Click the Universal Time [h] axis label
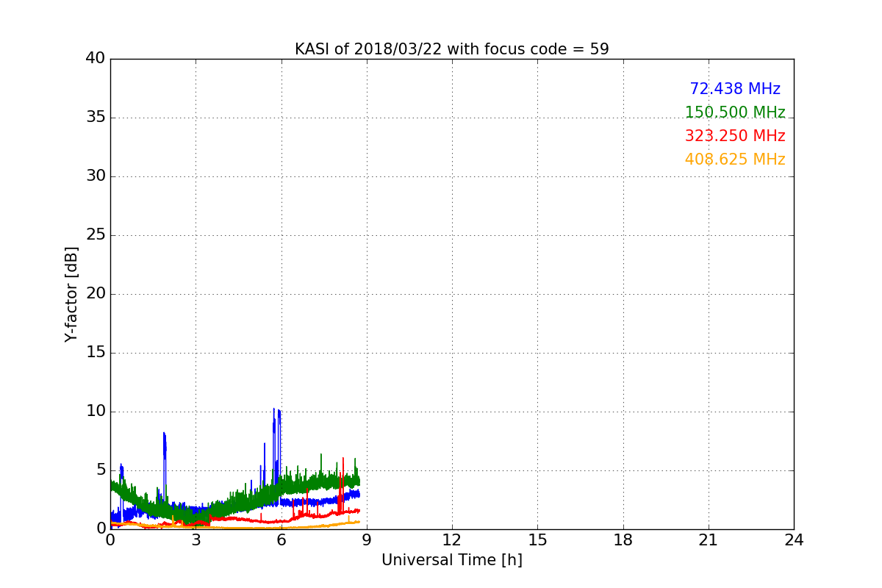The image size is (882, 588). [x=451, y=560]
